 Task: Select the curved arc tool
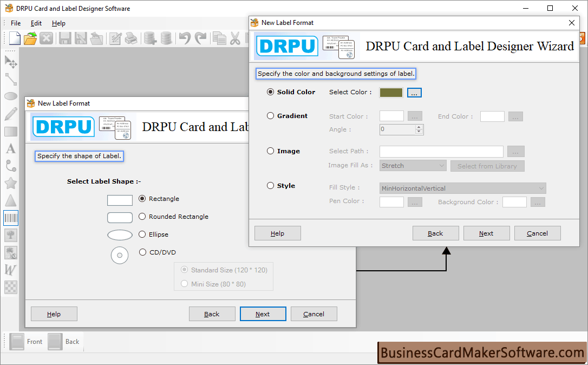pos(10,166)
